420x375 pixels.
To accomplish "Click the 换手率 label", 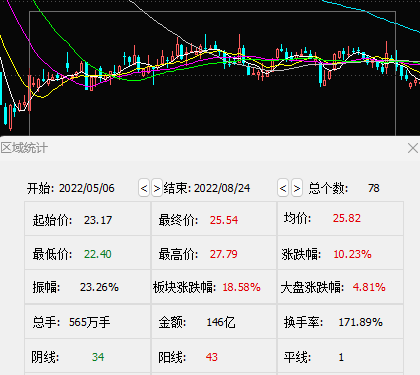I will click(303, 322).
